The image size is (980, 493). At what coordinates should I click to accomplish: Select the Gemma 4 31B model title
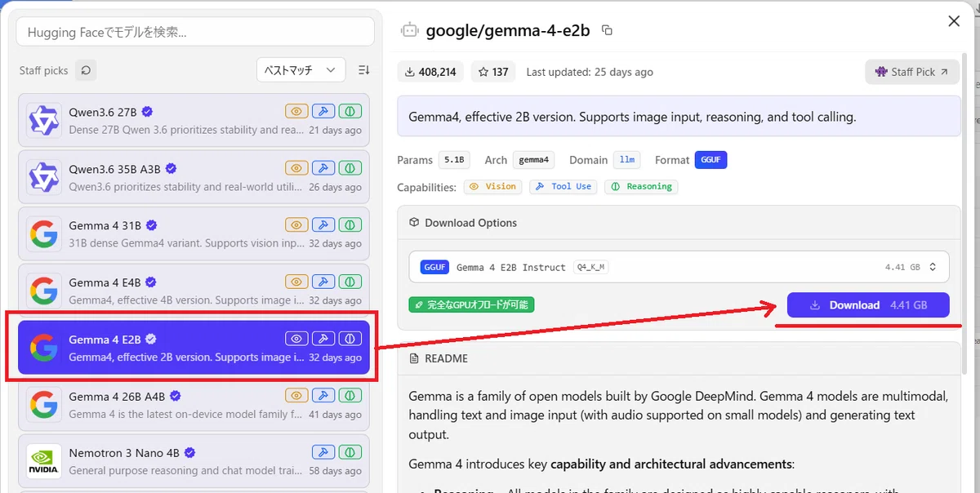tap(105, 225)
